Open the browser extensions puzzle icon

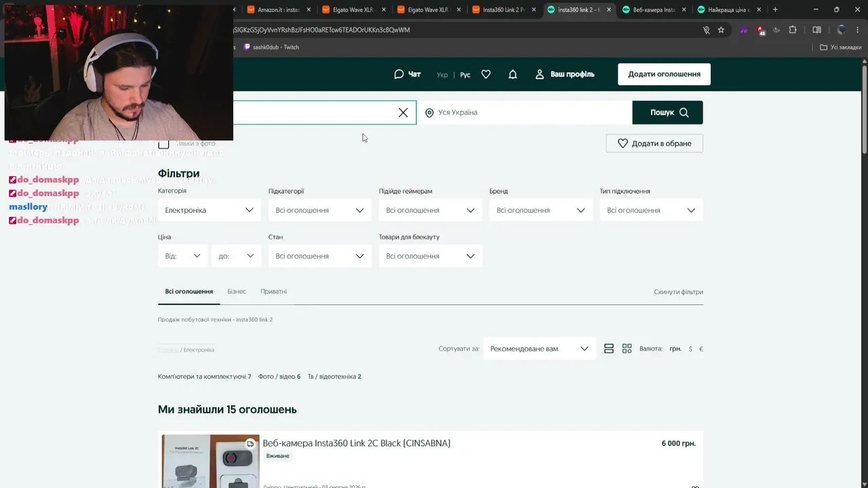pyautogui.click(x=793, y=30)
